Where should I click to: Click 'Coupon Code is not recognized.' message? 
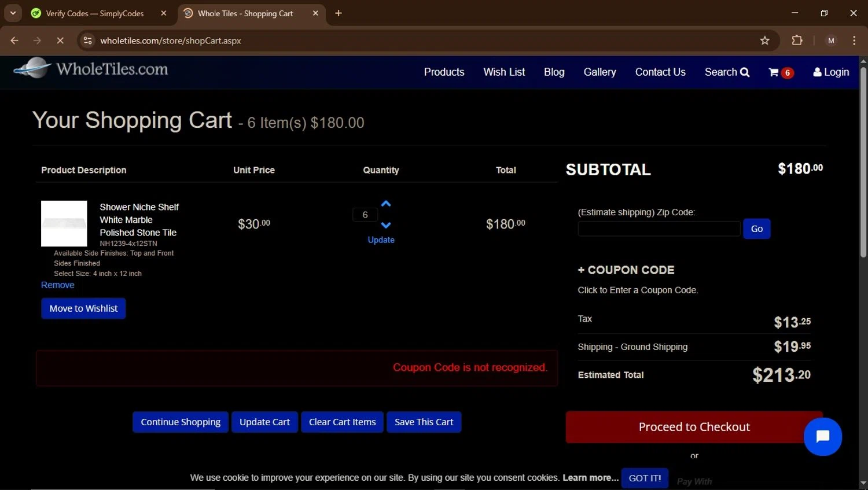[x=470, y=367]
